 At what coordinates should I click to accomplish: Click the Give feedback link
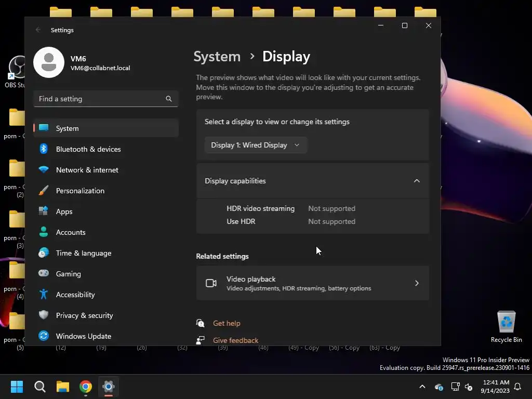(235, 340)
